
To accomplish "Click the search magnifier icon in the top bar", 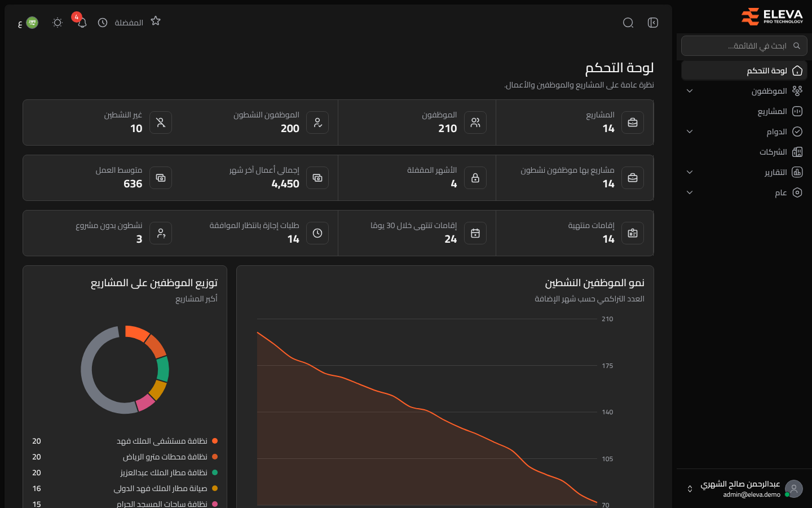I will [628, 23].
